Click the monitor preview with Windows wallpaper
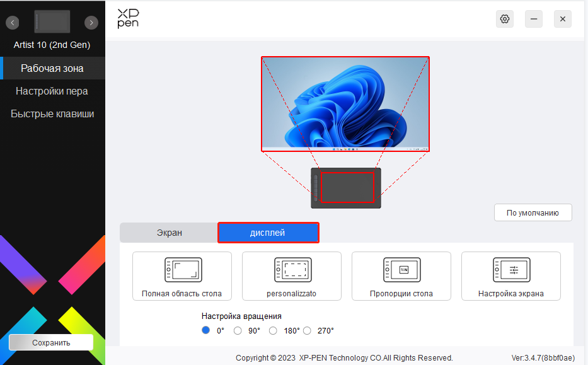588x365 pixels. (x=345, y=104)
